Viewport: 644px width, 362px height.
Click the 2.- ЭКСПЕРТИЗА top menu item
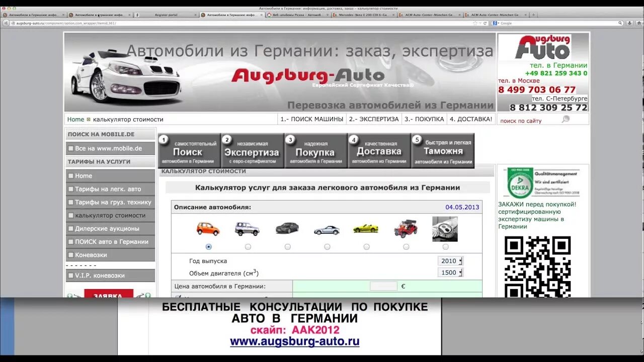373,119
